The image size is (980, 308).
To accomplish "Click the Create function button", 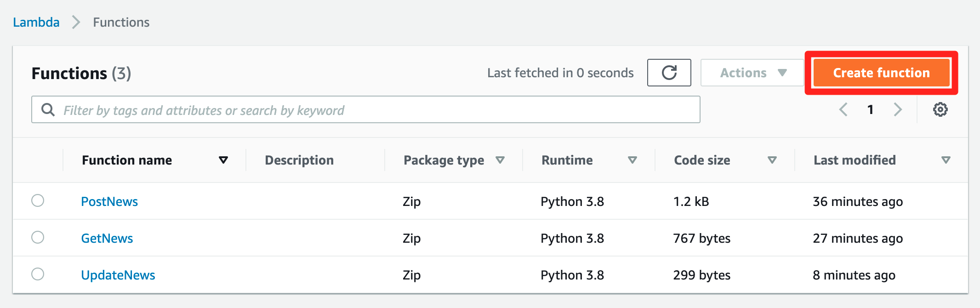I will click(x=881, y=73).
